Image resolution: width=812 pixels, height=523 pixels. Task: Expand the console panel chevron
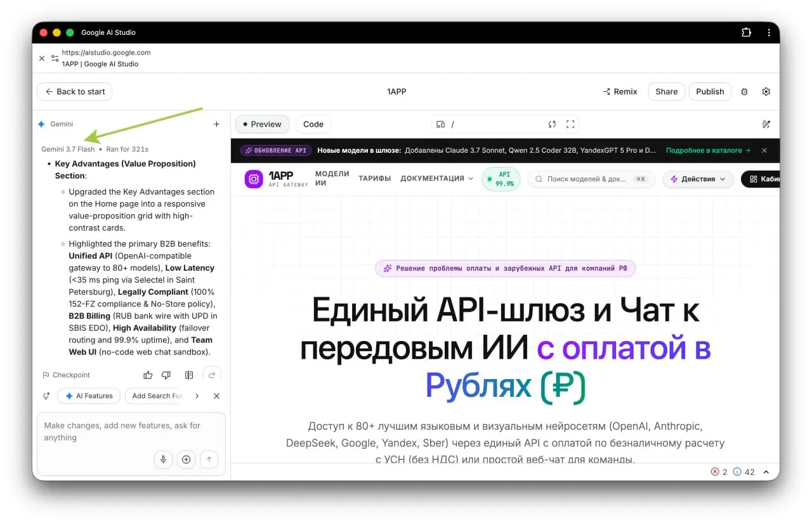coord(766,472)
